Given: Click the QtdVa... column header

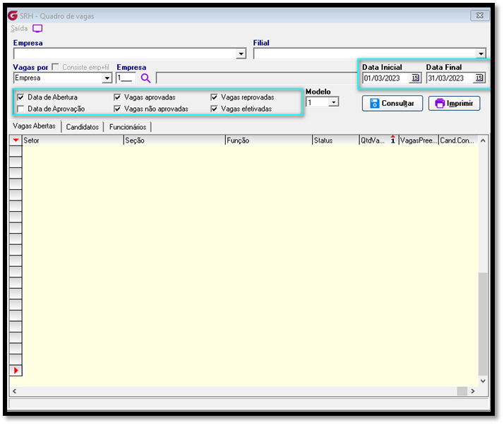Looking at the screenshot, I should click(x=379, y=140).
